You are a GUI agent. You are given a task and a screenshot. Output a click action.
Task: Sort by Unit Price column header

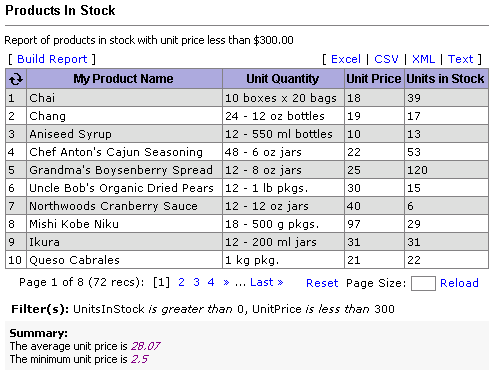[x=374, y=79]
